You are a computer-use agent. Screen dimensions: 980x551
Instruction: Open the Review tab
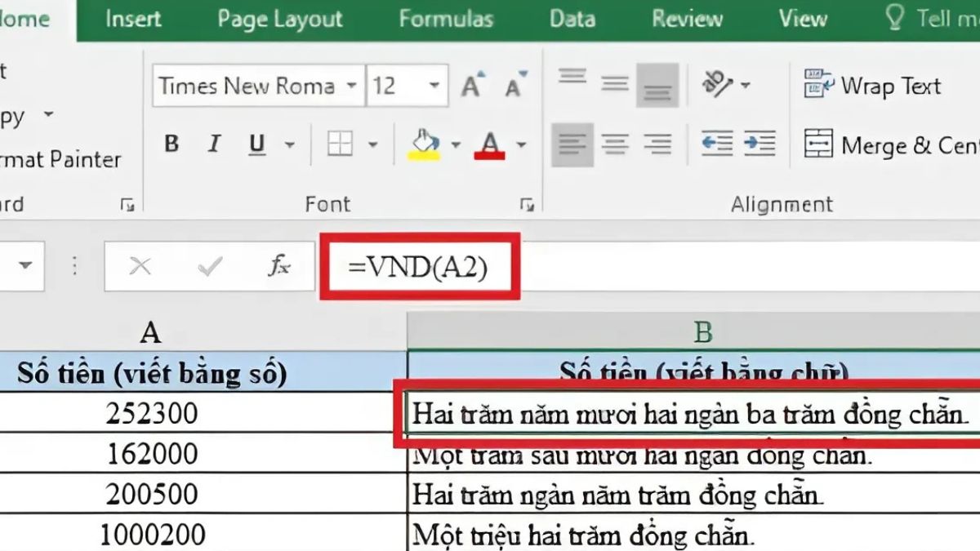click(x=687, y=19)
